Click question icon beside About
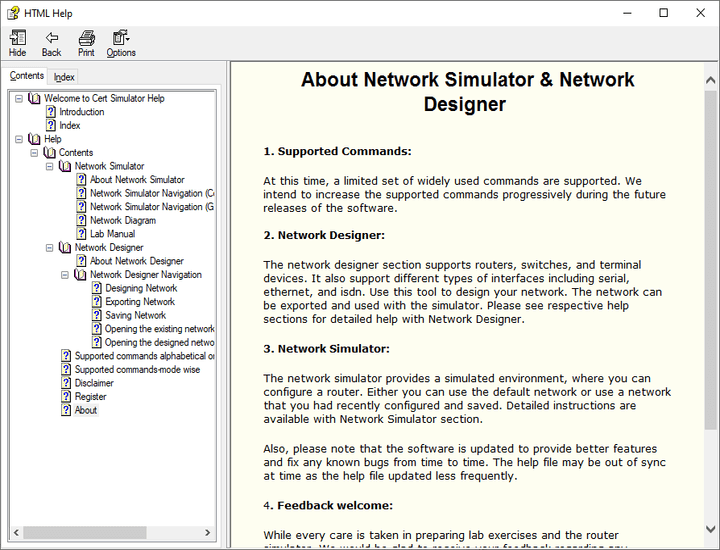 (66, 410)
